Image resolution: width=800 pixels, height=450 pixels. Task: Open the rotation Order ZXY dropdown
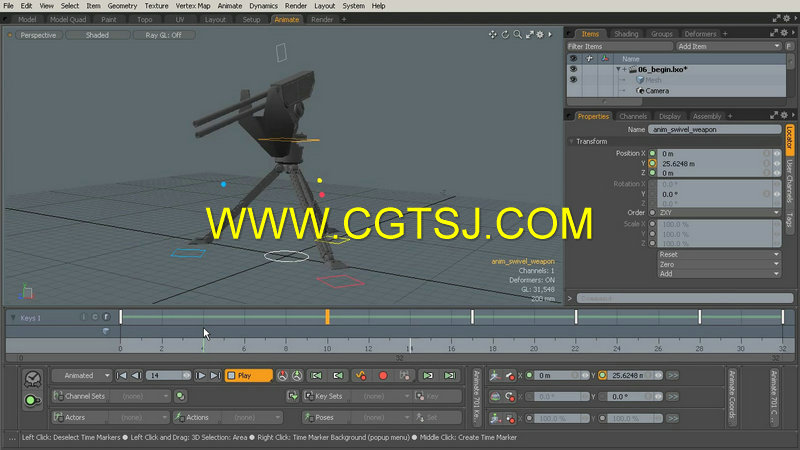coord(719,212)
